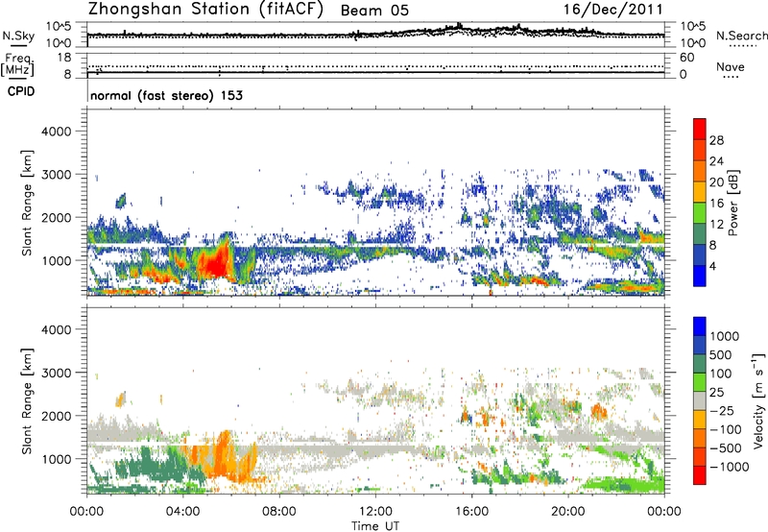Viewport: 768px width, 532px height.
Task: Click the noise peak near 15:30 in top panel
Action: [x=459, y=26]
